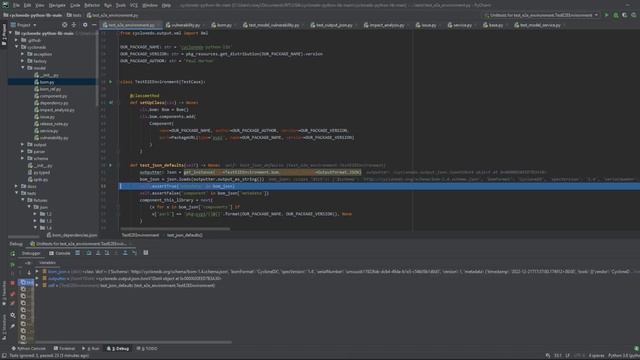Viewport: 640px width, 360px height.
Task: Open the VCS menu
Action: (x=134, y=5)
